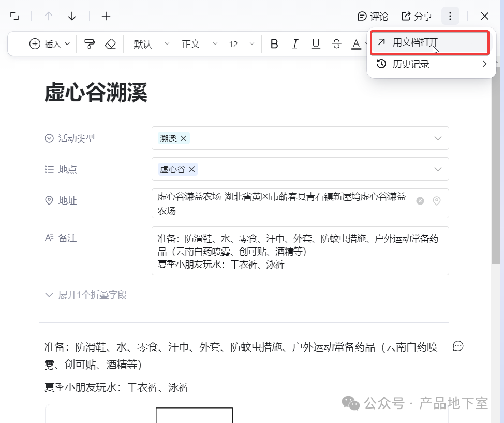This screenshot has width=504, height=423.
Task: Clear the address field with x icon
Action: (x=420, y=201)
